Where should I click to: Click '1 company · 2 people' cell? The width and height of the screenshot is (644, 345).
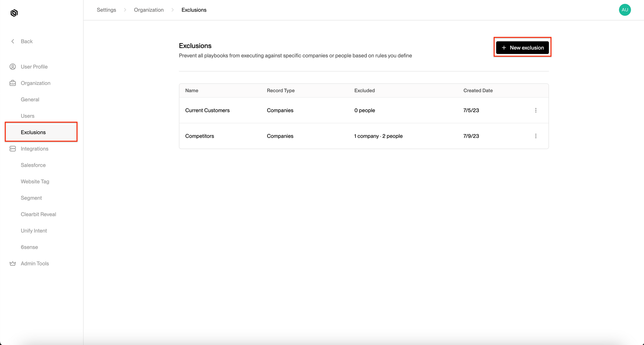[x=378, y=136]
